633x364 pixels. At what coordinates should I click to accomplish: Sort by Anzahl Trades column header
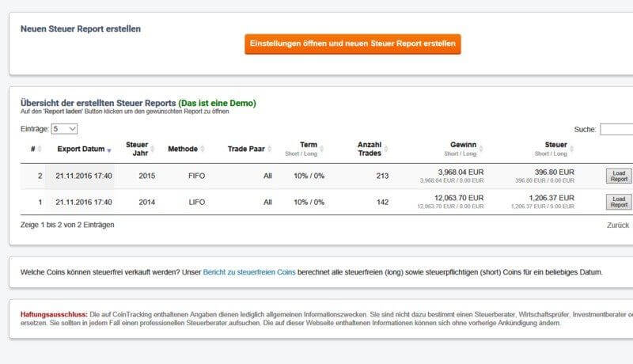pyautogui.click(x=372, y=149)
